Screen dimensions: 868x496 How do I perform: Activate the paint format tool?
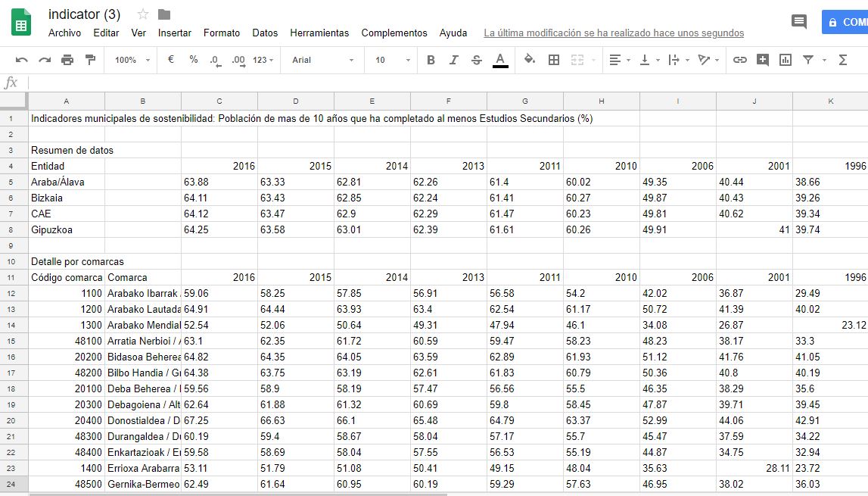tap(90, 60)
